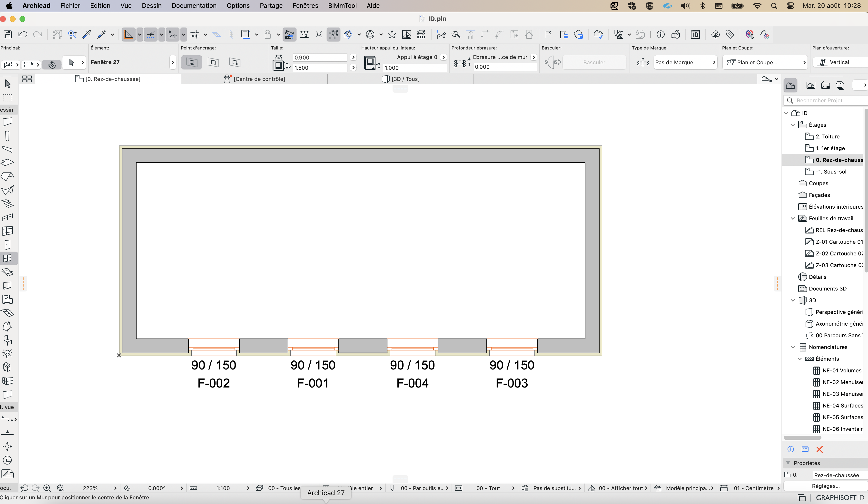This screenshot has width=868, height=504.
Task: Toggle the grid snap icon
Action: pos(195,34)
